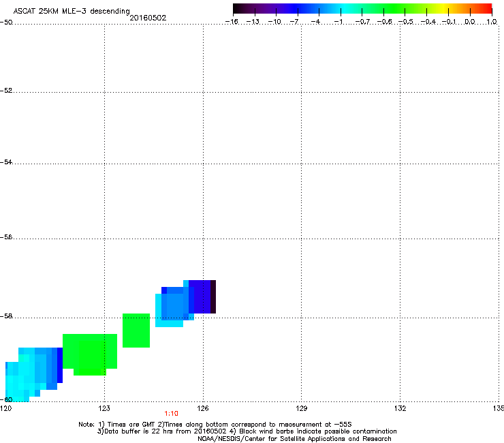Click the colorbar label -16
504x443 pixels.
(x=232, y=22)
